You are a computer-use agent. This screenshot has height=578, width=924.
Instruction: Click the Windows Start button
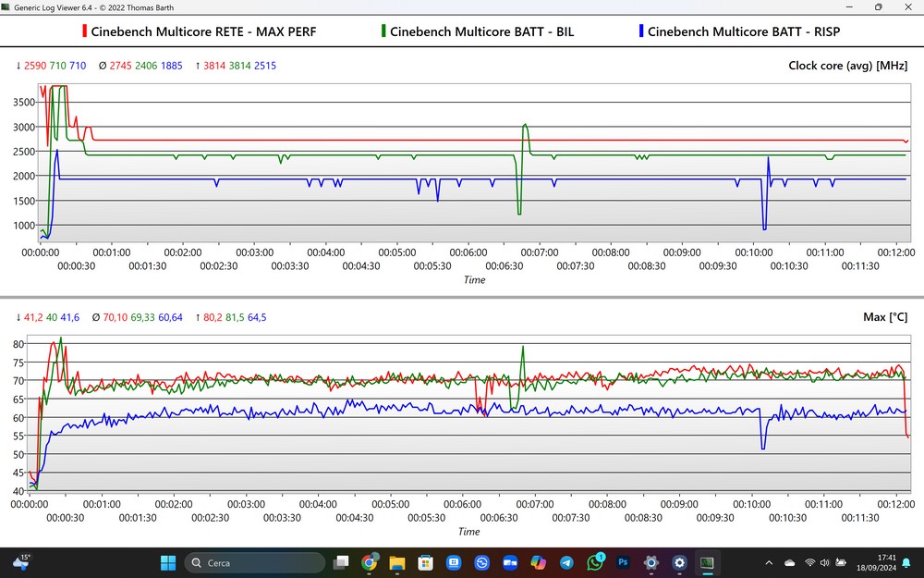click(x=168, y=562)
